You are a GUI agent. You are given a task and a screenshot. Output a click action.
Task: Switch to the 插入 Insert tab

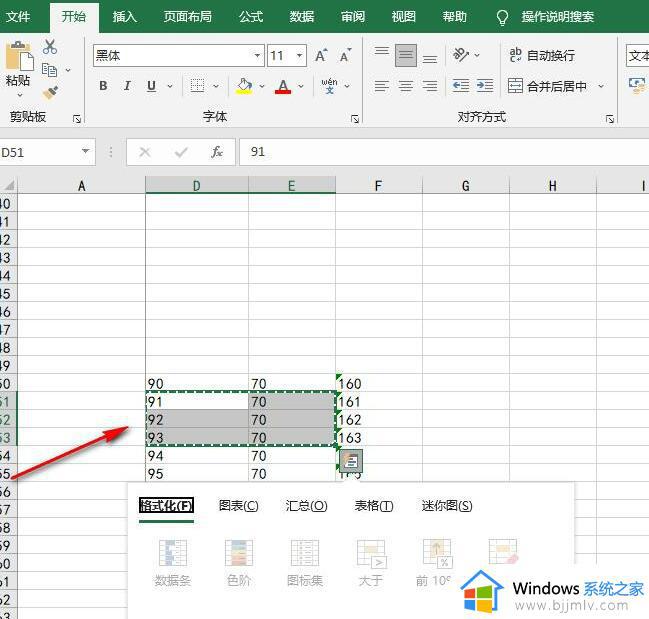[x=125, y=17]
